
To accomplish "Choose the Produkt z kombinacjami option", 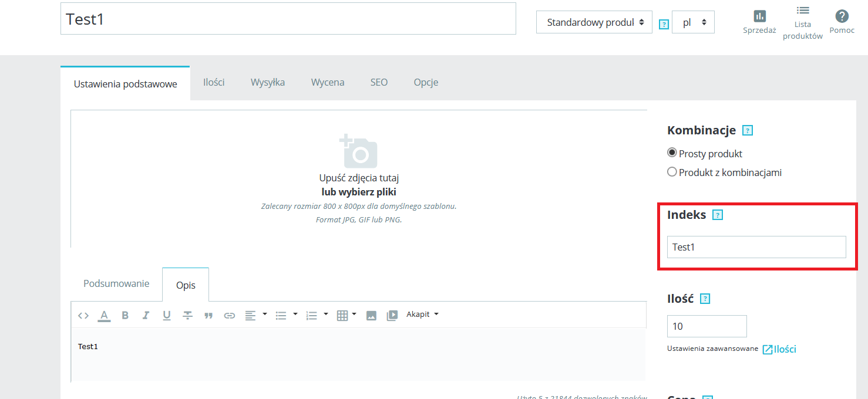I will pos(672,173).
